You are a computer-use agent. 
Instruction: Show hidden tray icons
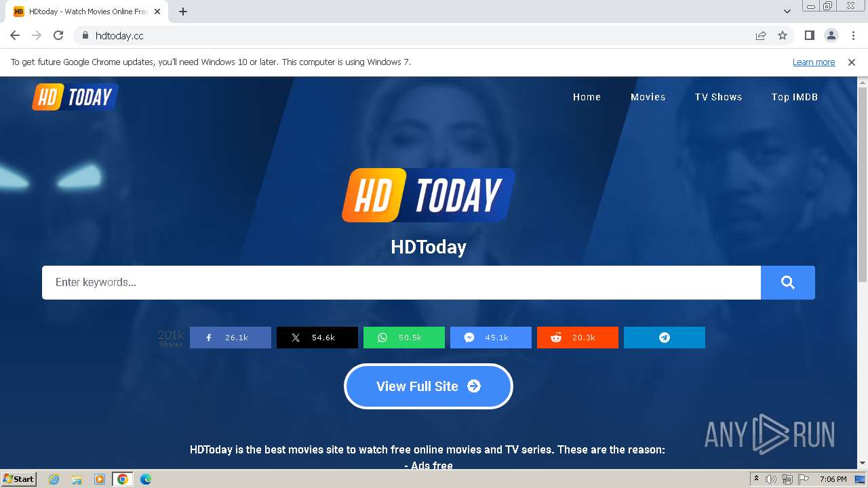pos(756,479)
